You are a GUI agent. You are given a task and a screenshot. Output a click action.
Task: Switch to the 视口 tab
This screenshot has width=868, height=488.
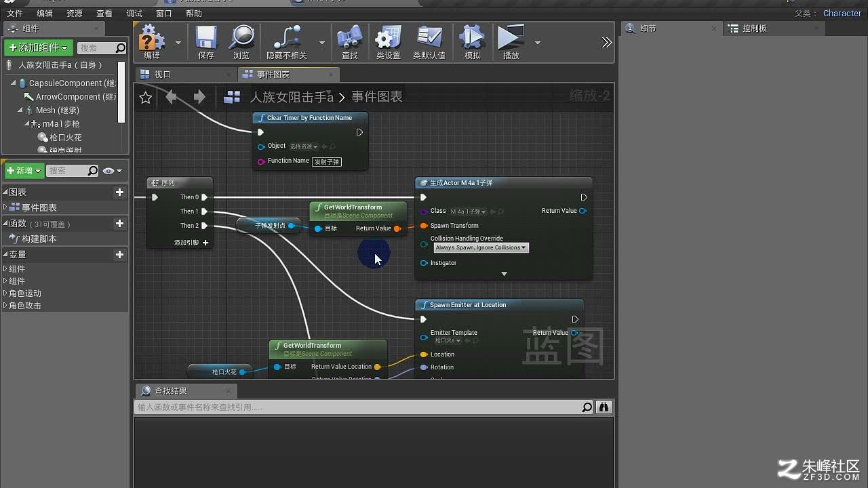tap(186, 75)
